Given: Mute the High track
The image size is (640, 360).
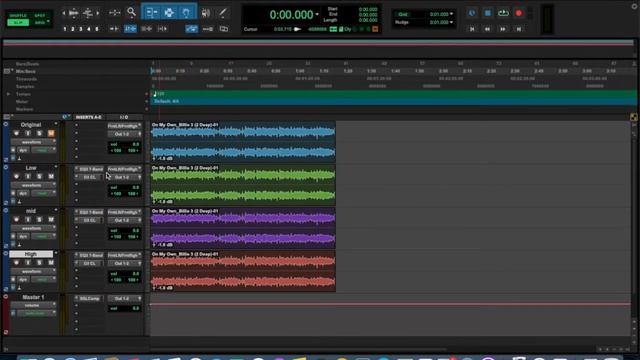Looking at the screenshot, I should (51, 262).
